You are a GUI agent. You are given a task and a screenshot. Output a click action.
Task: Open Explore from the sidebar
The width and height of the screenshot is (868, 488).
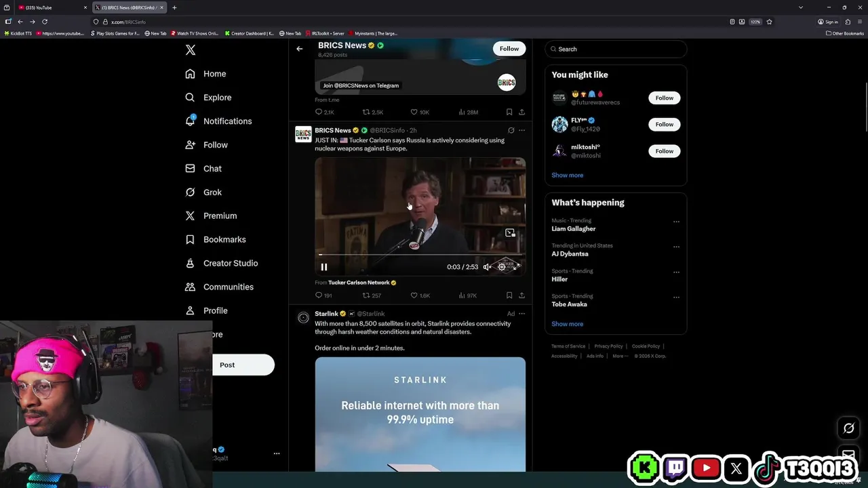pos(208,98)
